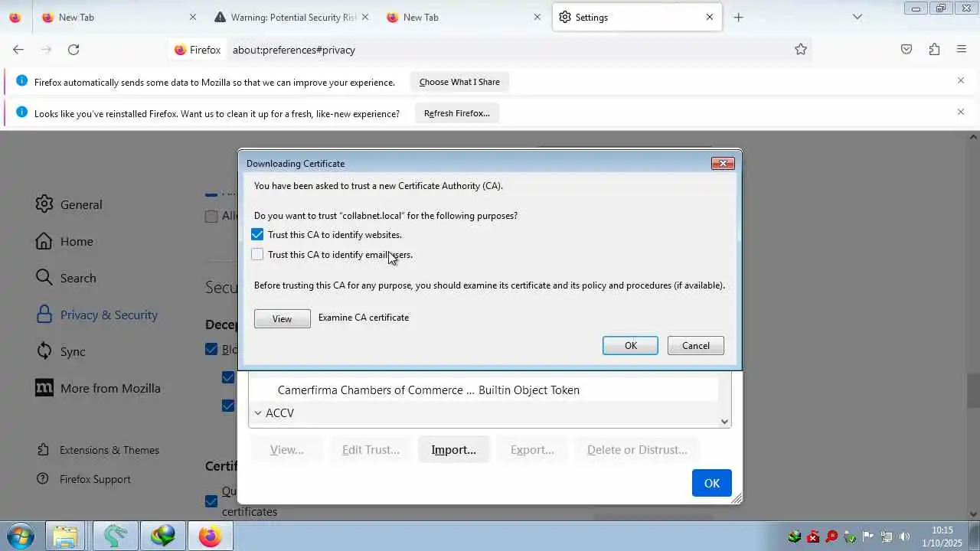980x551 pixels.
Task: Open the green dragon taskbar application
Action: click(x=116, y=536)
